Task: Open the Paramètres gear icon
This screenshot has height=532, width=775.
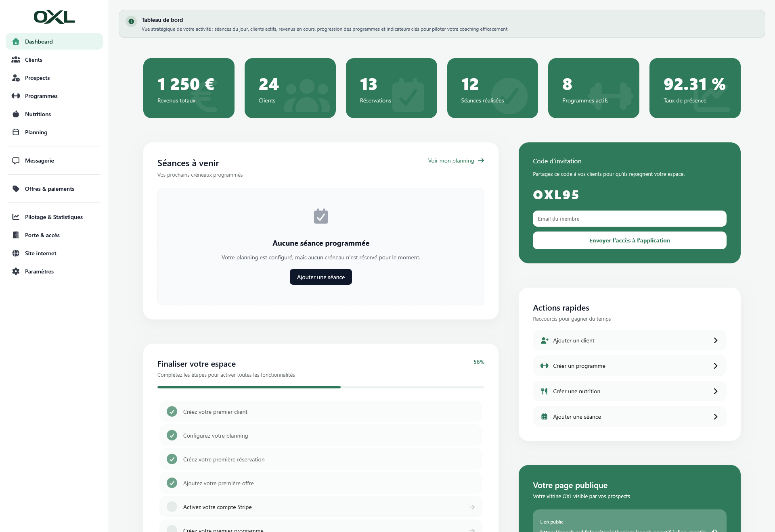Action: 16,271
